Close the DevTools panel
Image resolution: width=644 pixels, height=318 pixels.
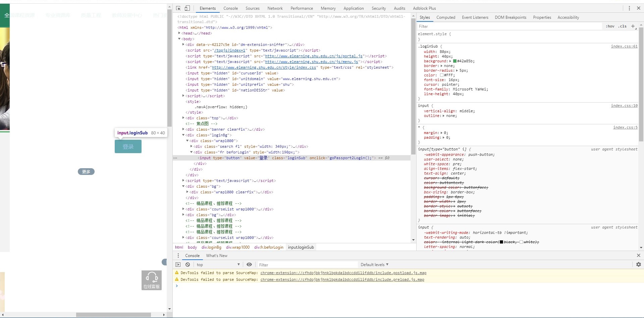(639, 8)
